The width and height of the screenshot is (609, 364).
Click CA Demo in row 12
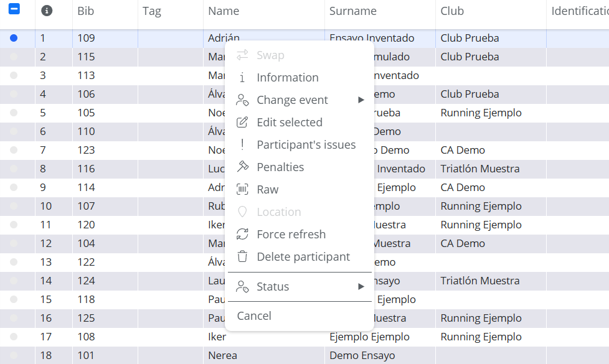click(463, 243)
